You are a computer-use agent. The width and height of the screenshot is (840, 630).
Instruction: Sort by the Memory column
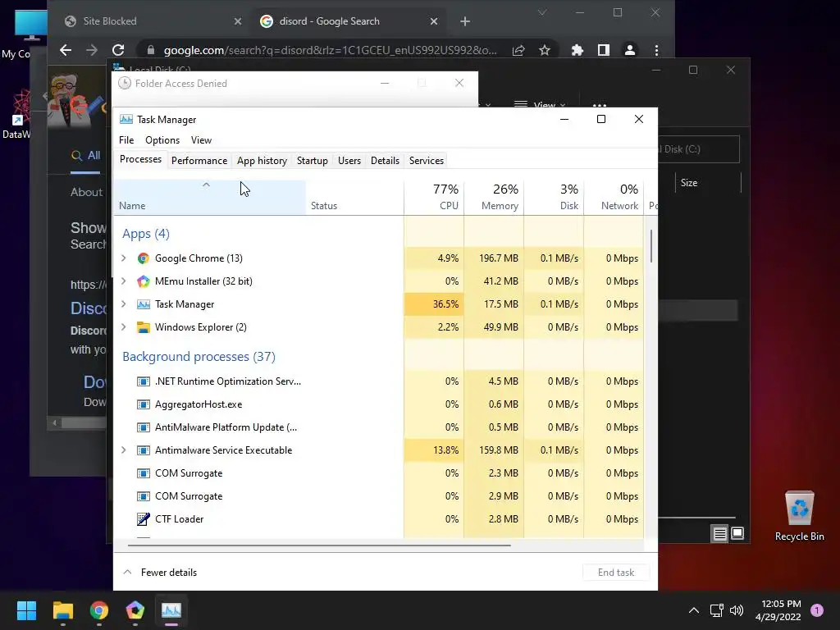click(x=494, y=197)
